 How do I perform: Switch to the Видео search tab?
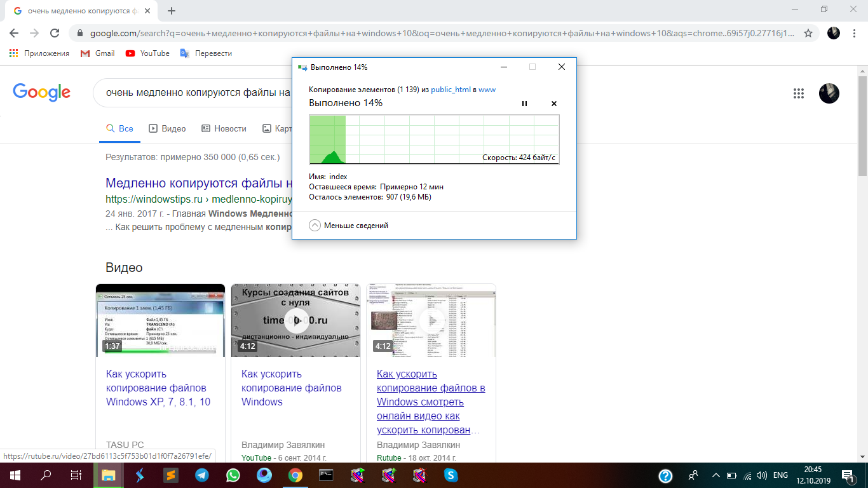tap(167, 128)
